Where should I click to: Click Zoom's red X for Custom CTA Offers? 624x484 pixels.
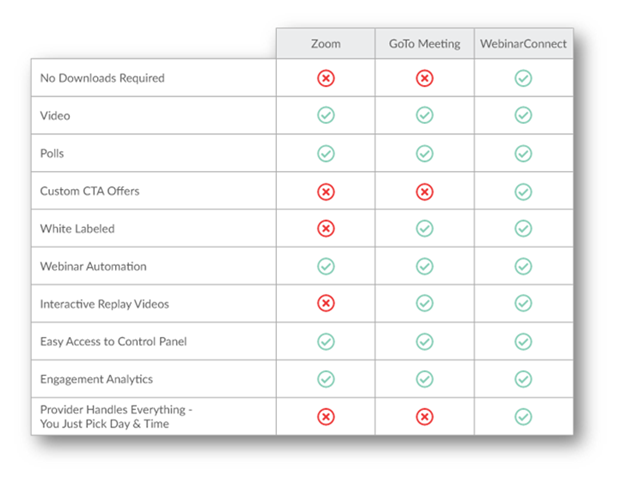pyautogui.click(x=326, y=192)
